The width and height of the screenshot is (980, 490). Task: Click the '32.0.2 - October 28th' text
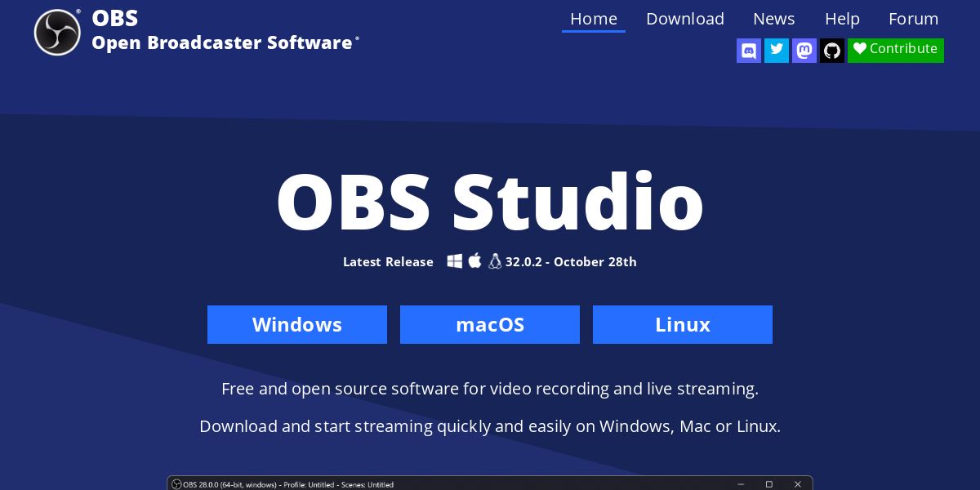(571, 262)
